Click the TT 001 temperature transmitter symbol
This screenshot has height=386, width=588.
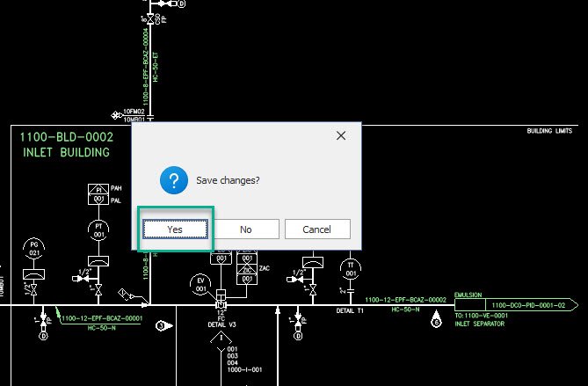pos(351,269)
